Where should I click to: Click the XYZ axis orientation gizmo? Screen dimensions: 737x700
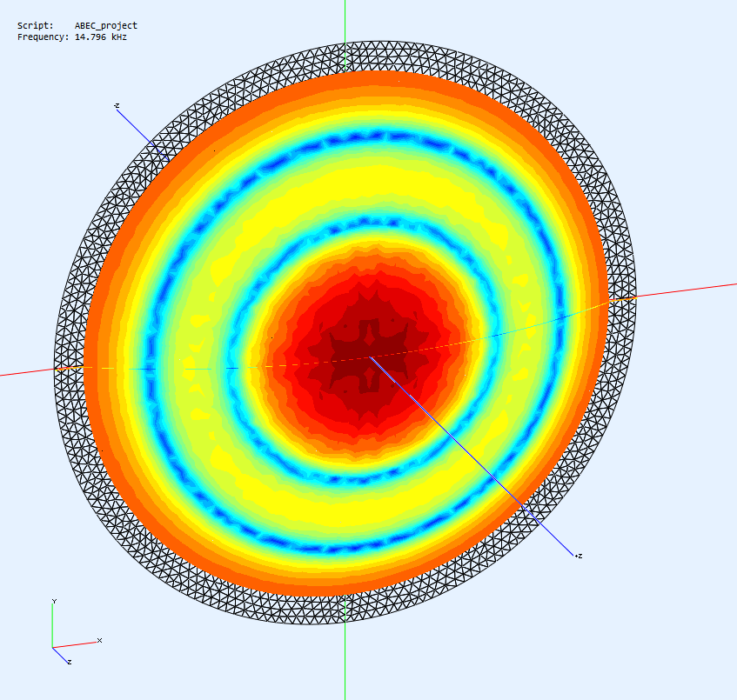(x=76, y=631)
